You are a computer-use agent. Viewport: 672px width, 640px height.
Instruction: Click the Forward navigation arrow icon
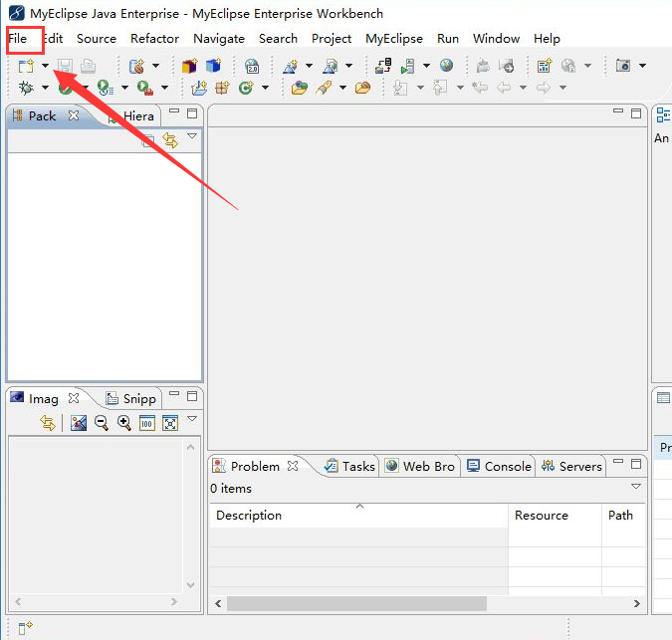pos(544,88)
